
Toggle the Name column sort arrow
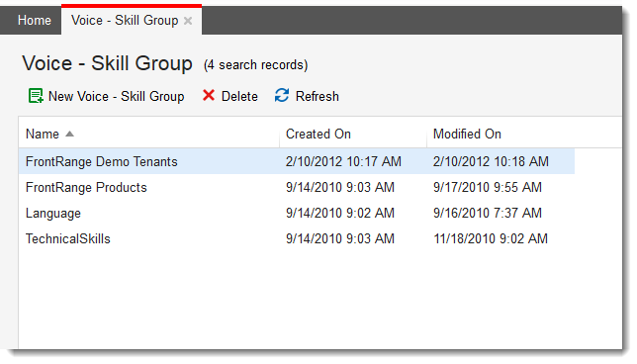click(69, 134)
